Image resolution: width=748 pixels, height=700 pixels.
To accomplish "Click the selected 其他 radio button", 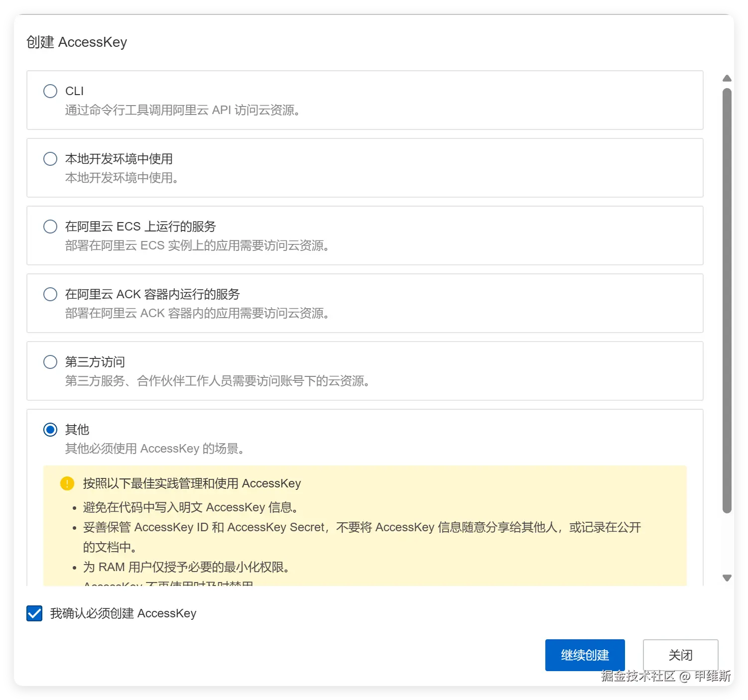I will 50,430.
